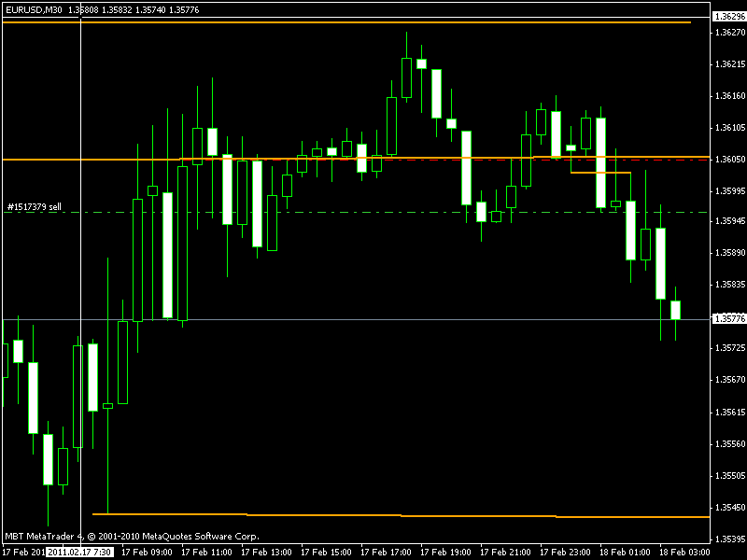This screenshot has width=747, height=560.
Task: Click the 17 Feb 11:00 time label
Action: (x=206, y=553)
